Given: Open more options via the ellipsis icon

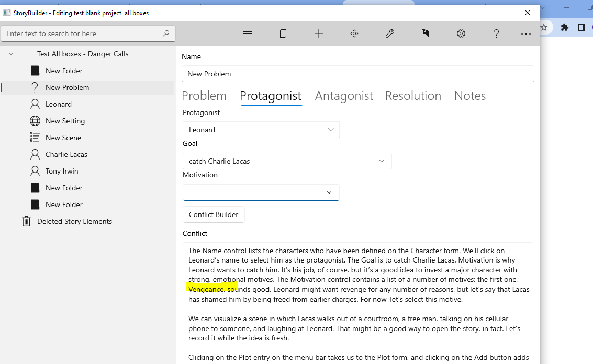Looking at the screenshot, I should 525,33.
